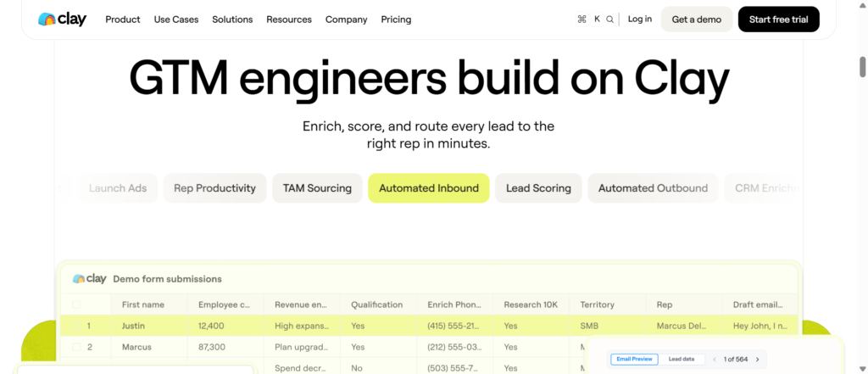This screenshot has height=374, width=868.
Task: Click the (415) 555 phone cell
Action: click(454, 326)
